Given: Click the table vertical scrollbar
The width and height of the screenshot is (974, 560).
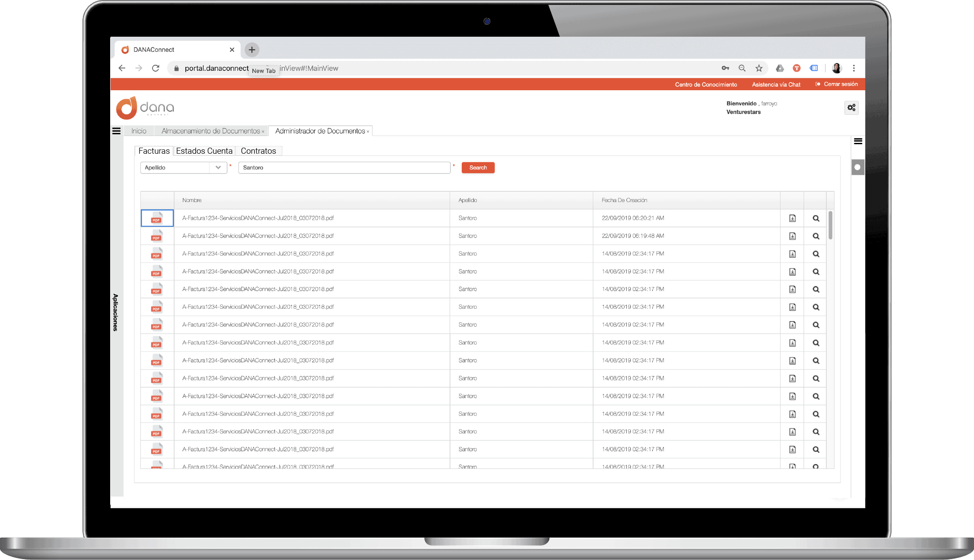Looking at the screenshot, I should coord(830,225).
